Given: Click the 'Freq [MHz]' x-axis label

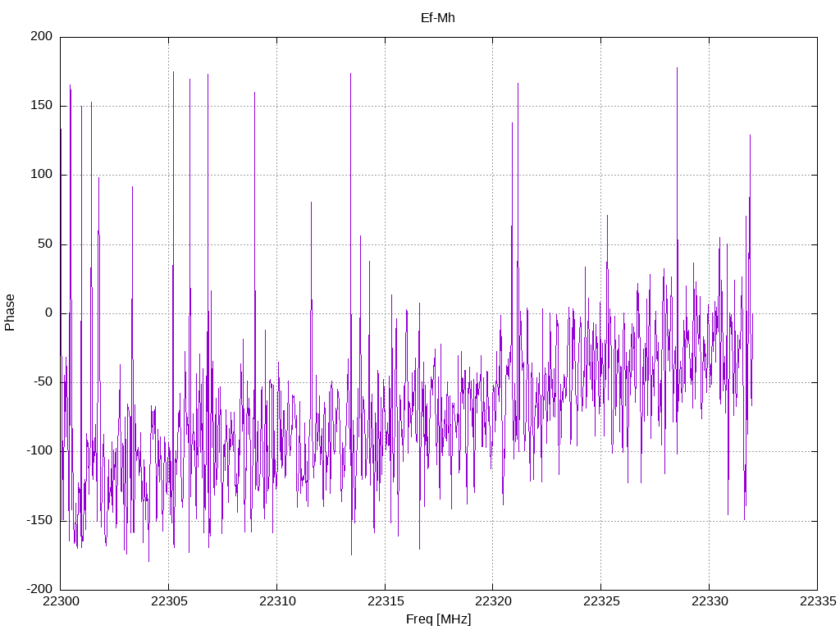Looking at the screenshot, I should point(438,619).
